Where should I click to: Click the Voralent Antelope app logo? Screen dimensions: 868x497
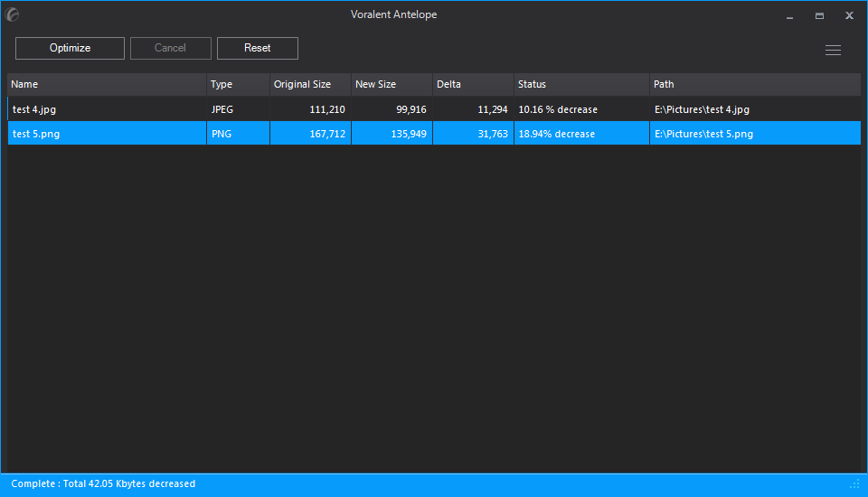click(x=12, y=15)
